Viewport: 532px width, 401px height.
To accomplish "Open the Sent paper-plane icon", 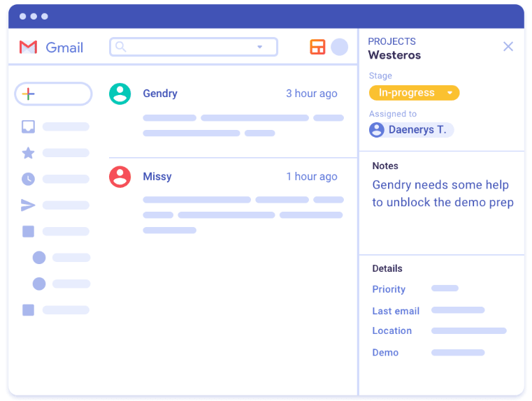I will pyautogui.click(x=28, y=205).
